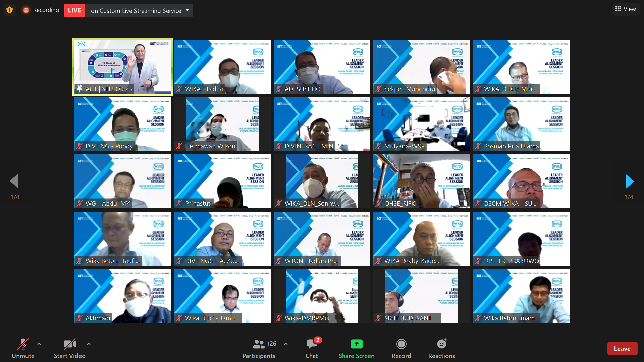This screenshot has height=362, width=644.
Task: Select the QHSE_RIFKI video tile
Action: (x=421, y=181)
